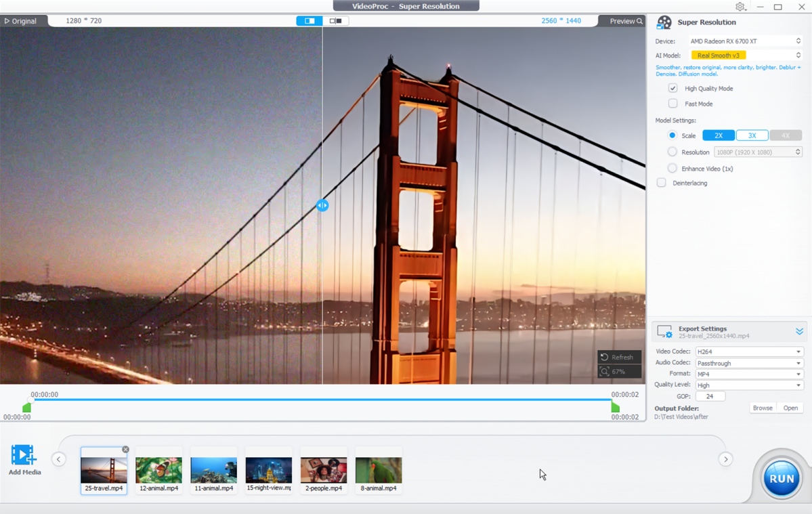Screen dimensions: 812x514
Task: Open the AI Model dropdown
Action: pyautogui.click(x=746, y=56)
